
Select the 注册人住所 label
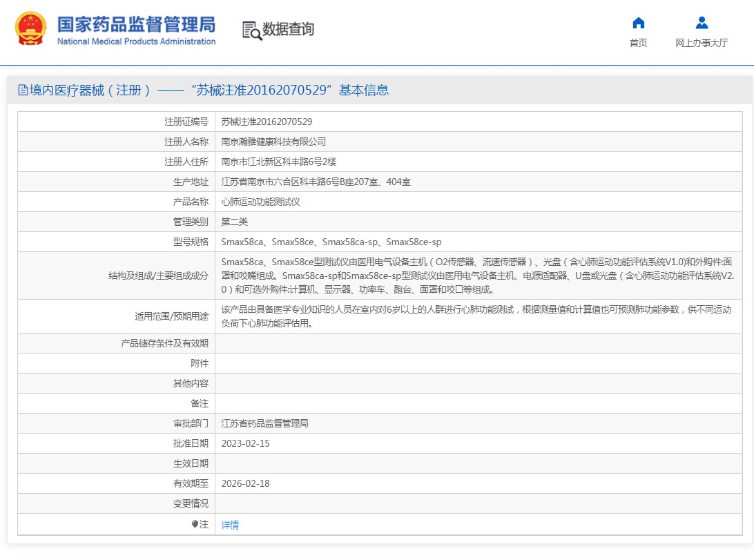[186, 162]
